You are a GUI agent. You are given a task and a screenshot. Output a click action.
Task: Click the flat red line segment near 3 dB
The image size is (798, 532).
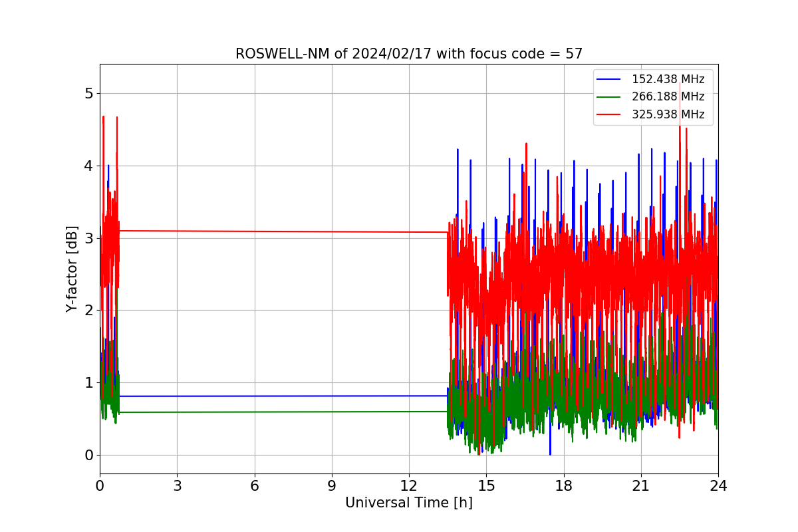(284, 231)
